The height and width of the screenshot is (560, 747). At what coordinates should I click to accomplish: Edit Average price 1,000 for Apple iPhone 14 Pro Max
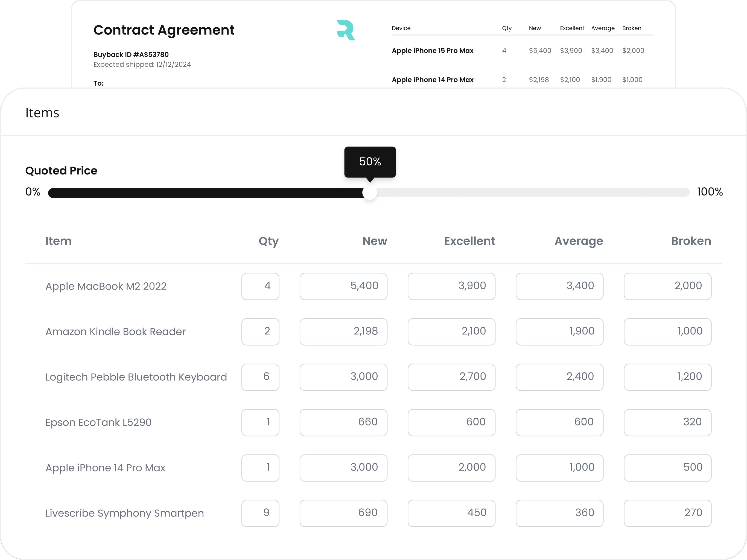click(x=560, y=468)
